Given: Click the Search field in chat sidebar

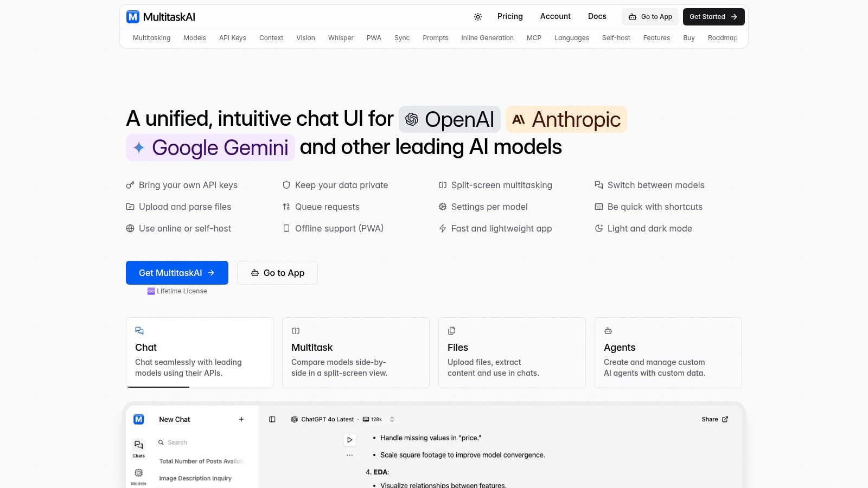Looking at the screenshot, I should click(201, 442).
